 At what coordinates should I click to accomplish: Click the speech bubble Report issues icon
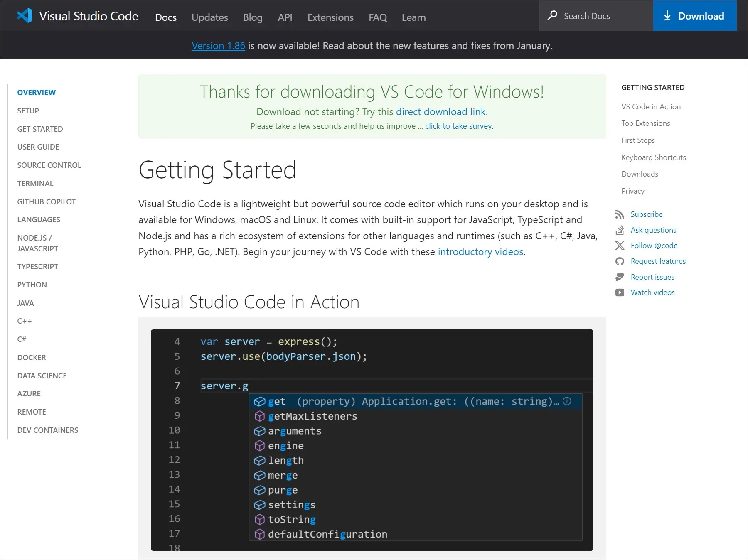[620, 277]
